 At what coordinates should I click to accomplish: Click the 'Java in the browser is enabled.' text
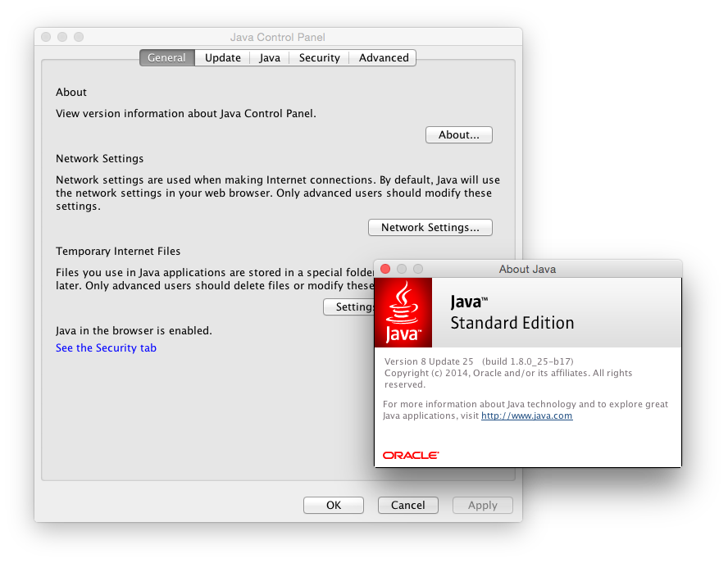coord(134,330)
